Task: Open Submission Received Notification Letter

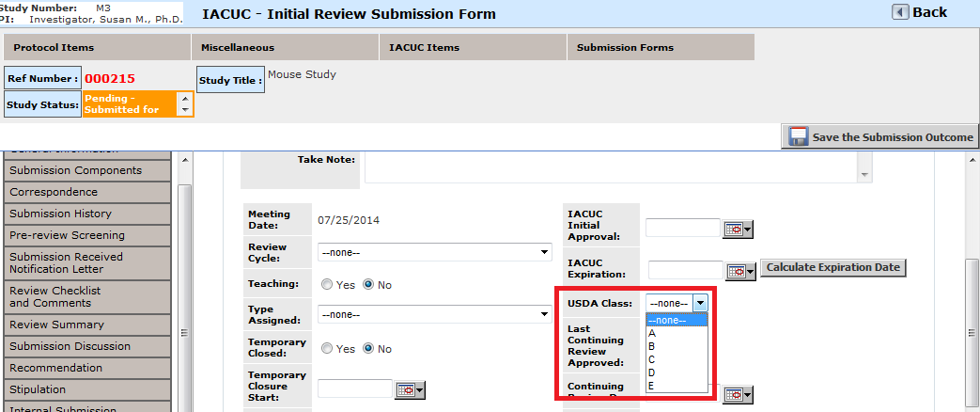Action: tap(86, 263)
